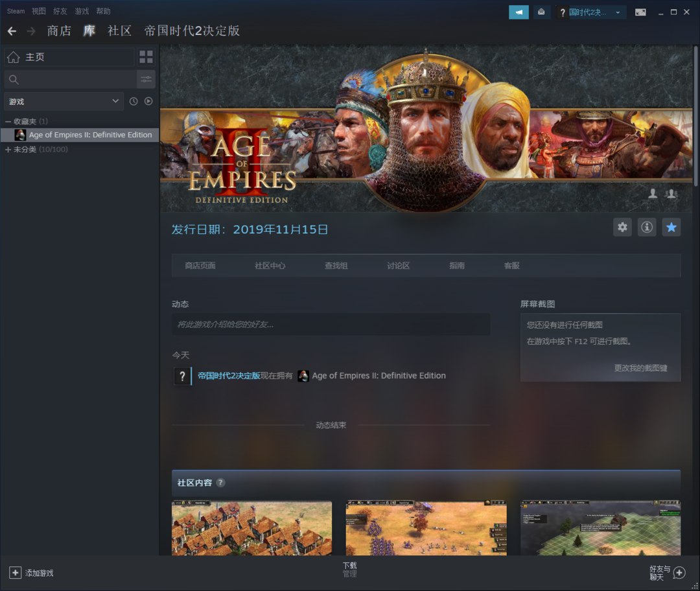Sort by recent activity clock icon

point(134,101)
